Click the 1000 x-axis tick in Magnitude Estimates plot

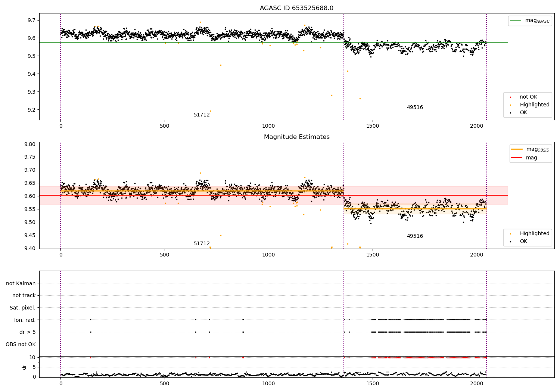click(x=268, y=255)
